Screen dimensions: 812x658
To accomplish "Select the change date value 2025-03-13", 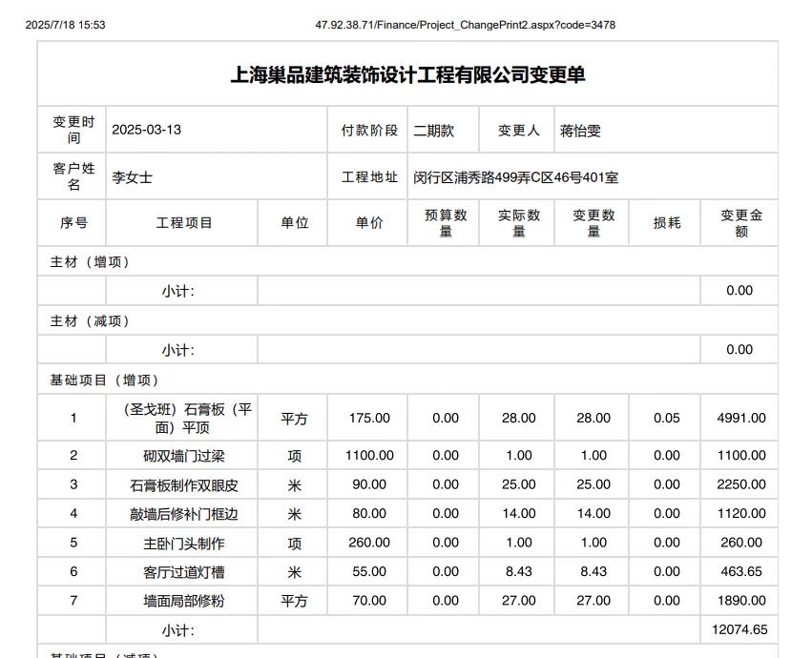I will [x=146, y=131].
